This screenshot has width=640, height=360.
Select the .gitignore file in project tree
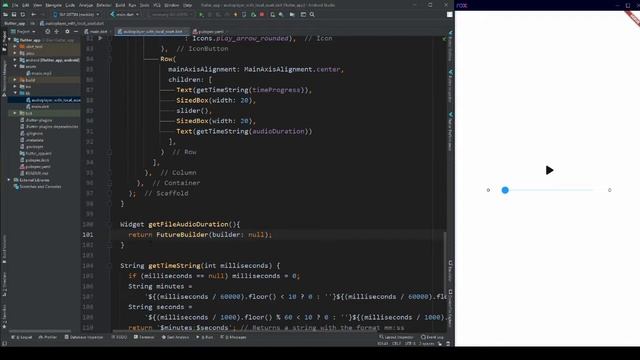click(32, 133)
